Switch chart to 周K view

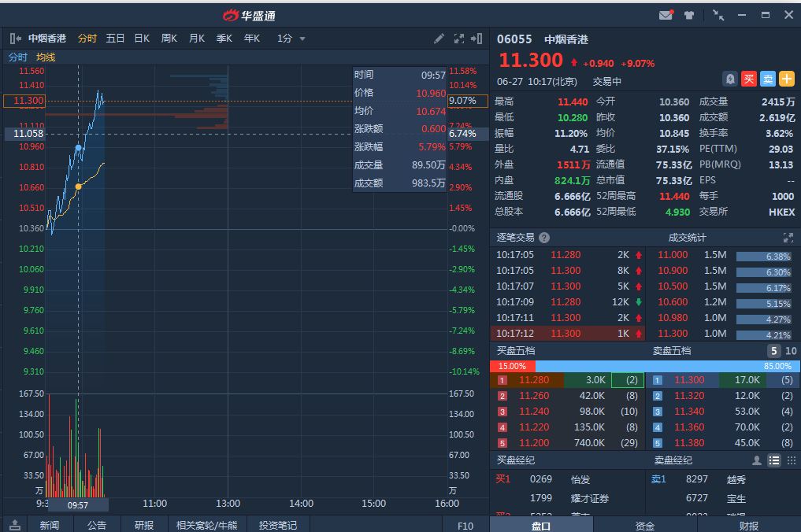(169, 39)
